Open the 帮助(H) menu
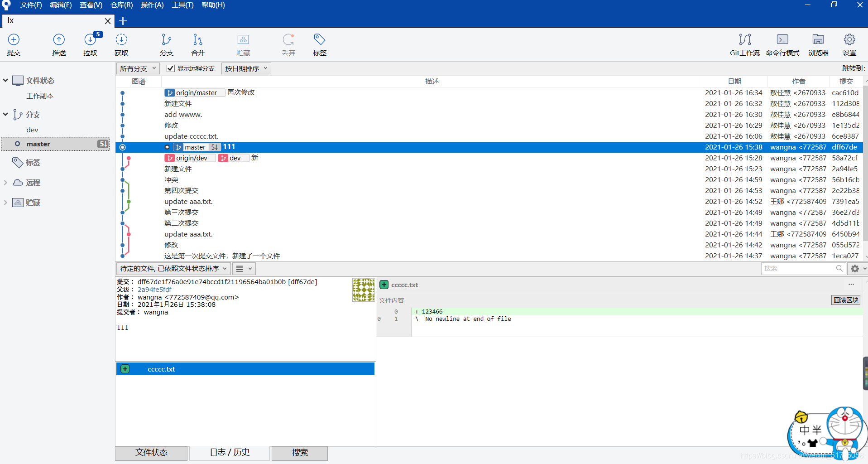 pos(213,5)
